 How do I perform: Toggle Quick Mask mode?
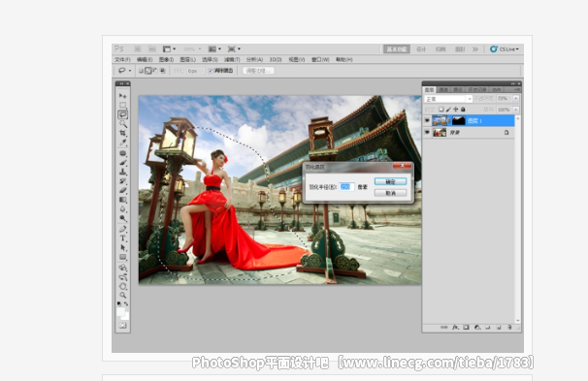pyautogui.click(x=122, y=326)
